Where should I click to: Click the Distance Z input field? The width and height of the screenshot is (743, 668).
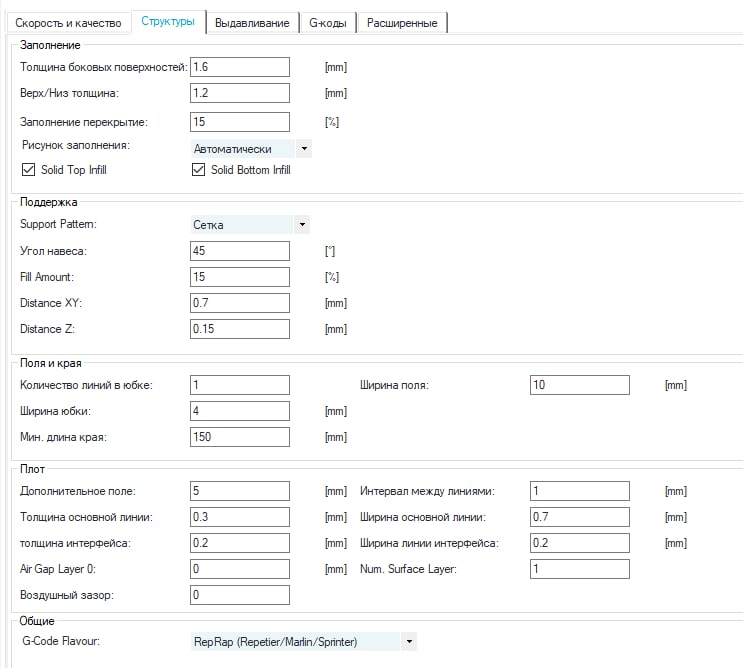(240, 329)
